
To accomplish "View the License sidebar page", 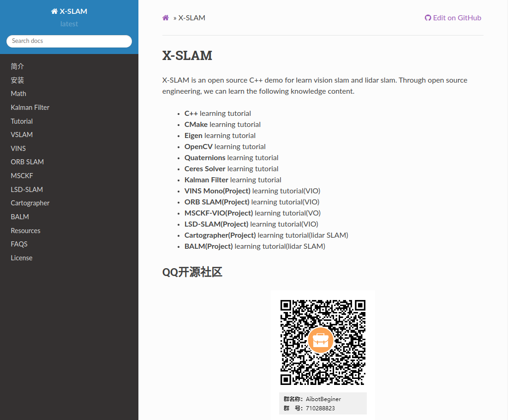I will pyautogui.click(x=22, y=258).
